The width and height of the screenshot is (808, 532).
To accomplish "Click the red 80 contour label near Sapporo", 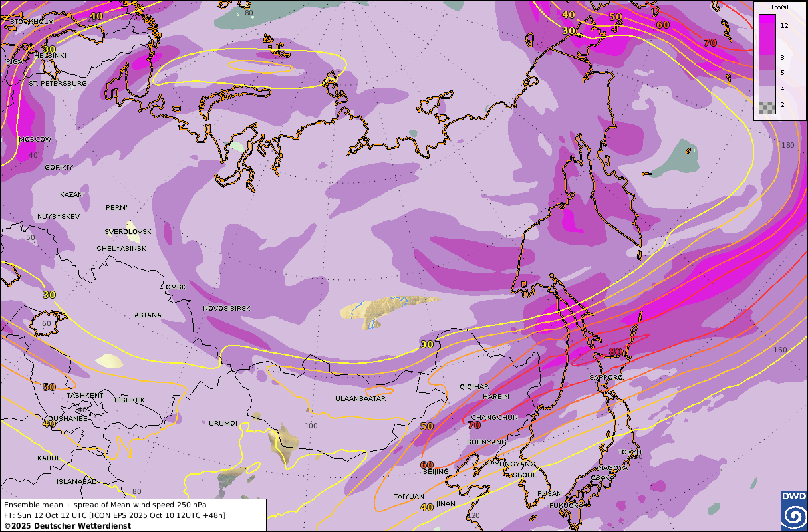I will click(615, 352).
